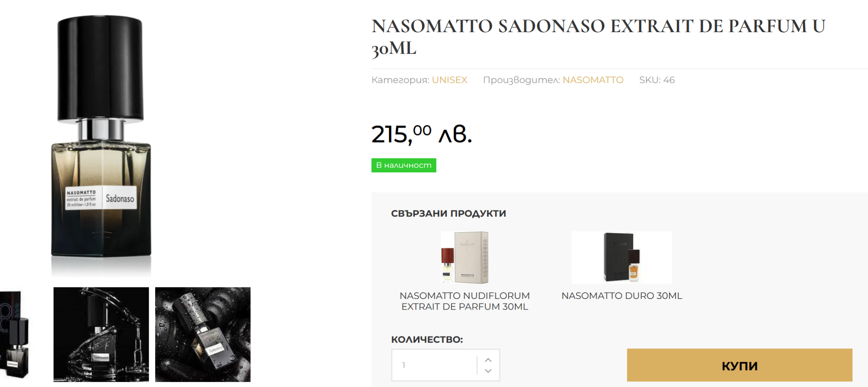Click the Nasomatto Nudiflorum Extrait title link
This screenshot has width=868, height=387.
pyautogui.click(x=465, y=301)
